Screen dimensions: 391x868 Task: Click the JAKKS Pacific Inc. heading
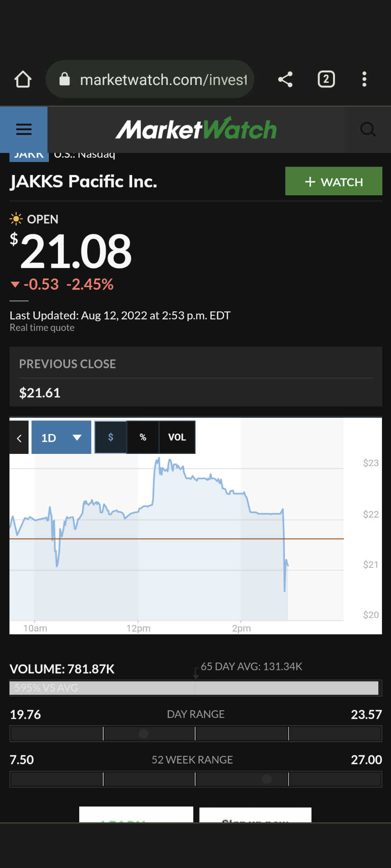click(84, 182)
